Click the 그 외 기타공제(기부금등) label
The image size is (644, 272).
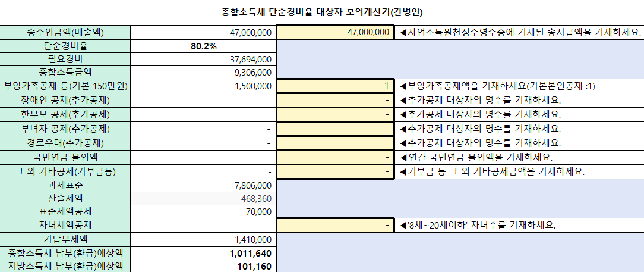pyautogui.click(x=65, y=171)
